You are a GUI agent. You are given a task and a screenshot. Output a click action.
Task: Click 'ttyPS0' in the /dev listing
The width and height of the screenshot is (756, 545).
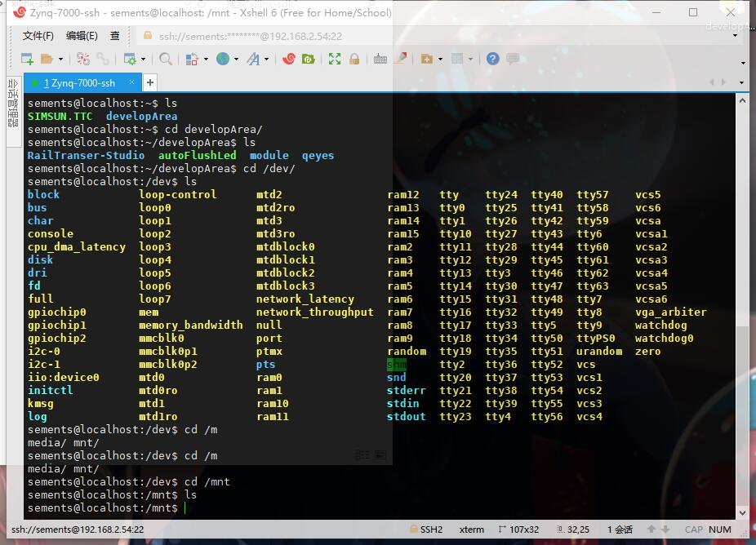[x=596, y=339]
